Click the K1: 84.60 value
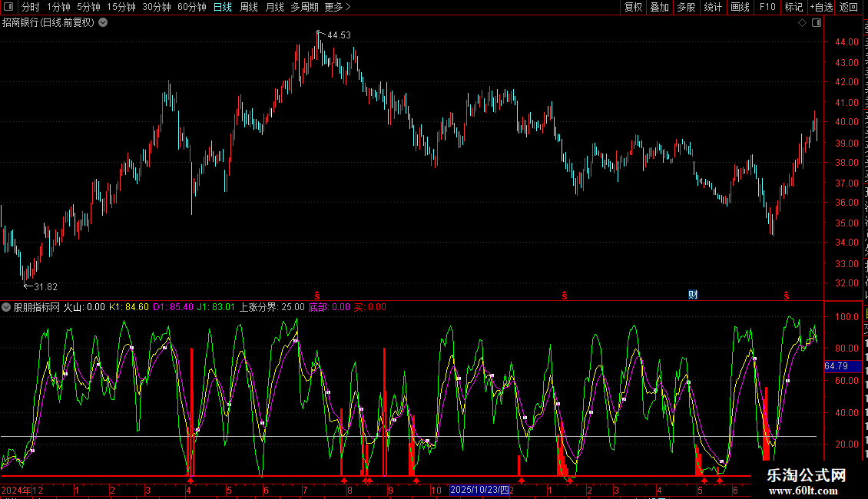The width and height of the screenshot is (868, 499). 129,307
